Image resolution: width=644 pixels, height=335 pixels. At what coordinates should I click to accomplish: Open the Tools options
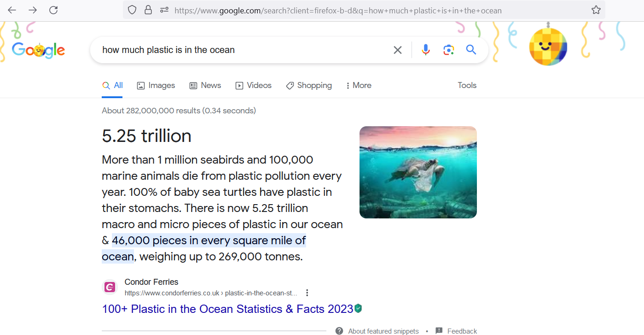coord(467,85)
